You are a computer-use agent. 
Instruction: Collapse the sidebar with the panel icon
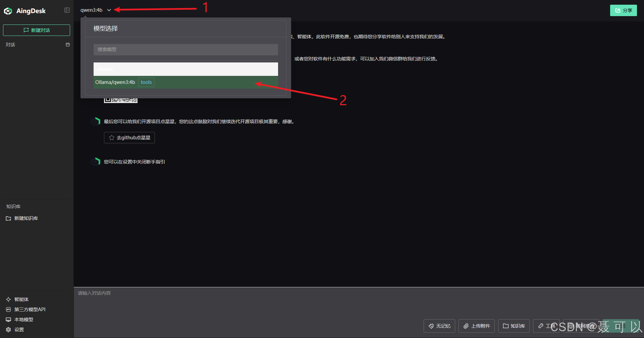tap(67, 10)
